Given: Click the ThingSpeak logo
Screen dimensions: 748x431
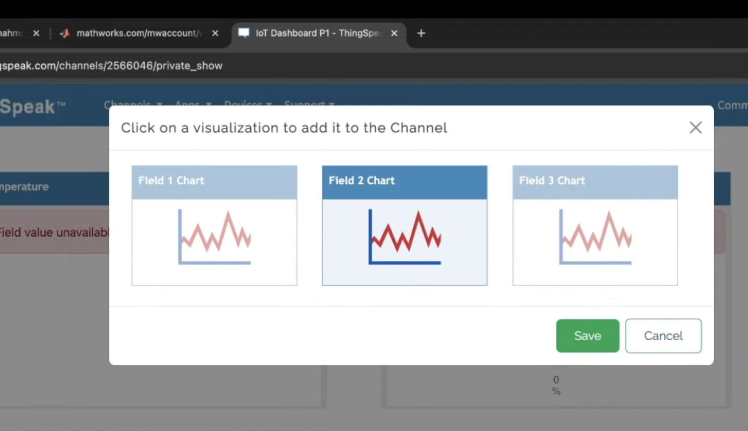Looking at the screenshot, I should (x=32, y=106).
